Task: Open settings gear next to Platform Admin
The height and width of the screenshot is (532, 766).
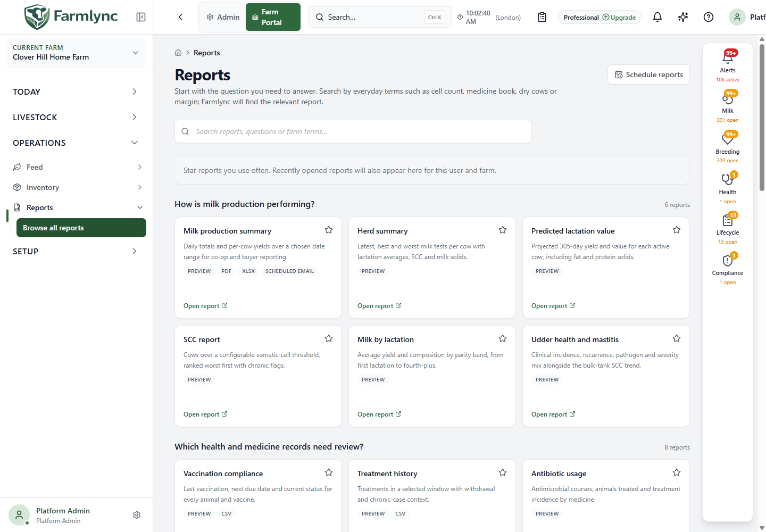Action: click(x=137, y=515)
